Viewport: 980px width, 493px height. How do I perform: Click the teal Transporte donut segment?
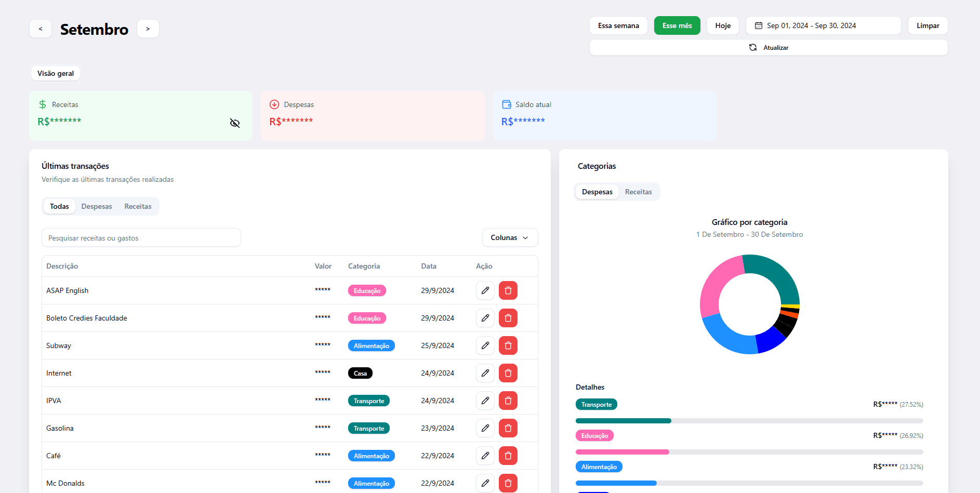coord(777,274)
